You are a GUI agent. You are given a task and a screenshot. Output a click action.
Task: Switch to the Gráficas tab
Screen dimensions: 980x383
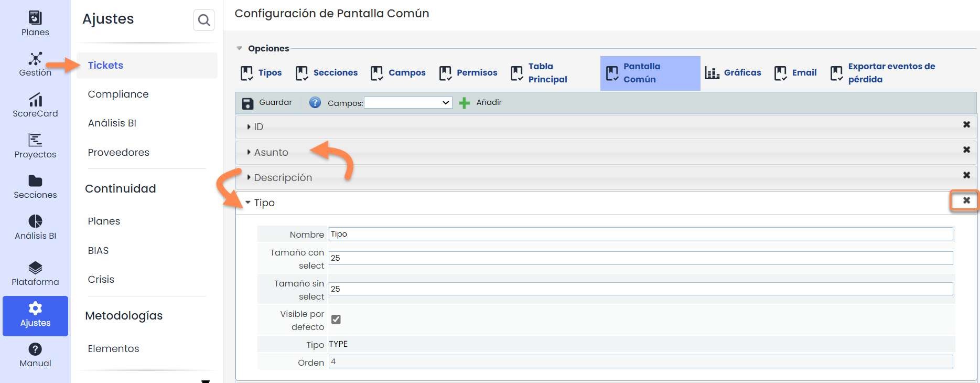click(x=733, y=73)
